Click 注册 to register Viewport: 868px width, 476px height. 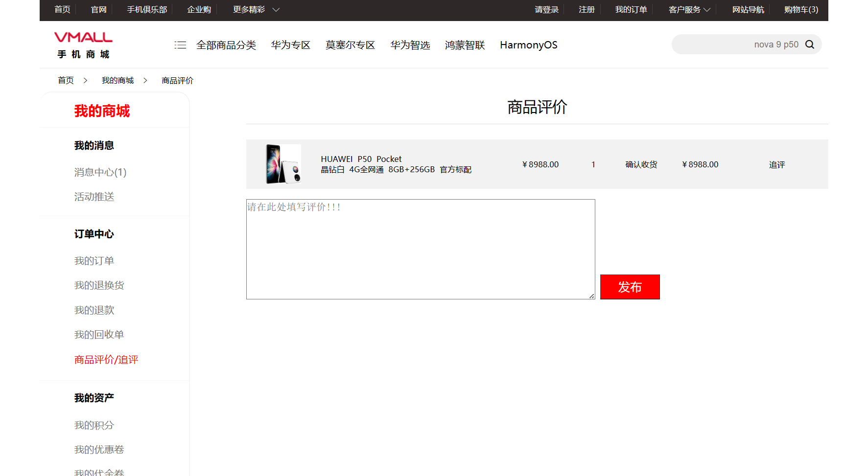(586, 10)
